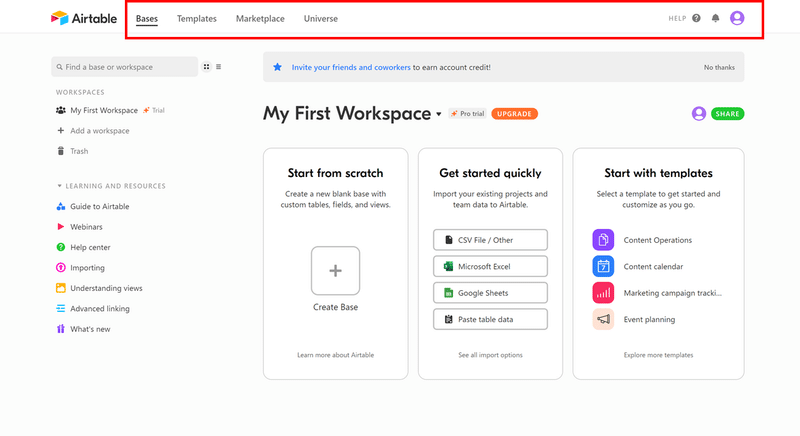Click Event planning megaphone icon
Viewport: 800px width, 436px height.
pyautogui.click(x=603, y=319)
